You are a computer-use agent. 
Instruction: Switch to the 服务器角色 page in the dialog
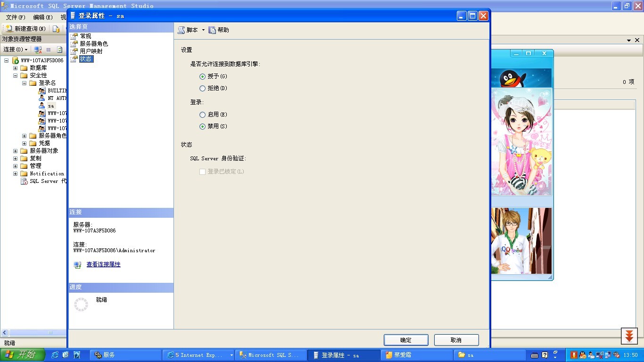[94, 44]
